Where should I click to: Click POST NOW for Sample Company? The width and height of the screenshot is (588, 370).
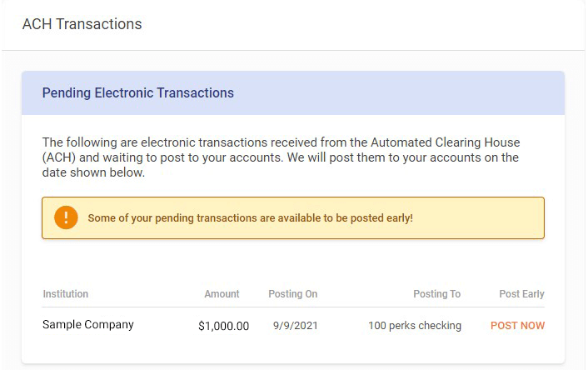[x=517, y=326]
